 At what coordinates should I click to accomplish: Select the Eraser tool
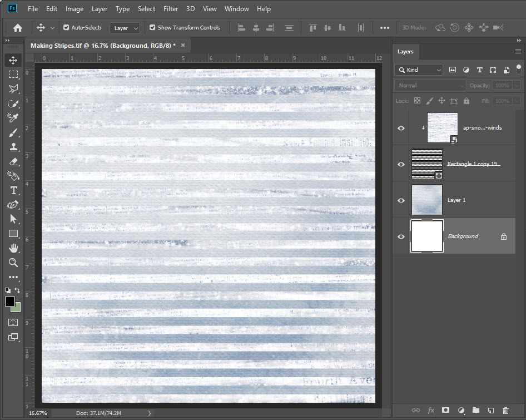tap(13, 161)
